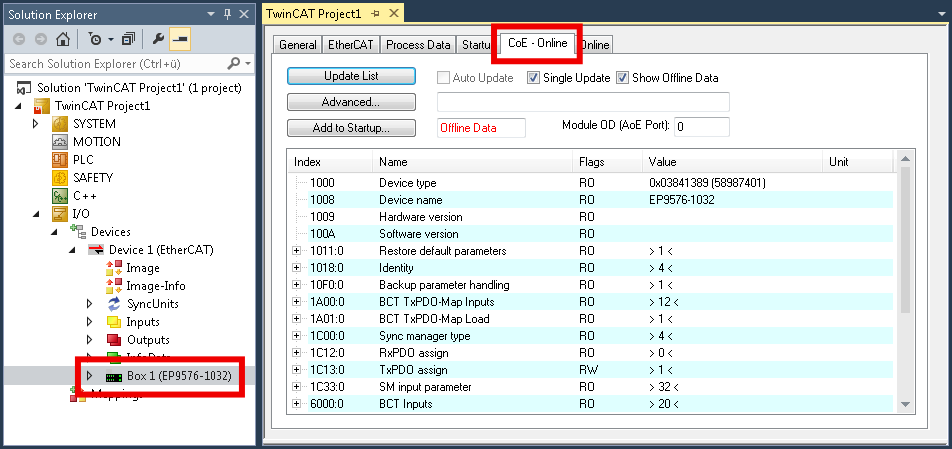
Task: Open the pending changes filter clock icon
Action: pos(95,39)
